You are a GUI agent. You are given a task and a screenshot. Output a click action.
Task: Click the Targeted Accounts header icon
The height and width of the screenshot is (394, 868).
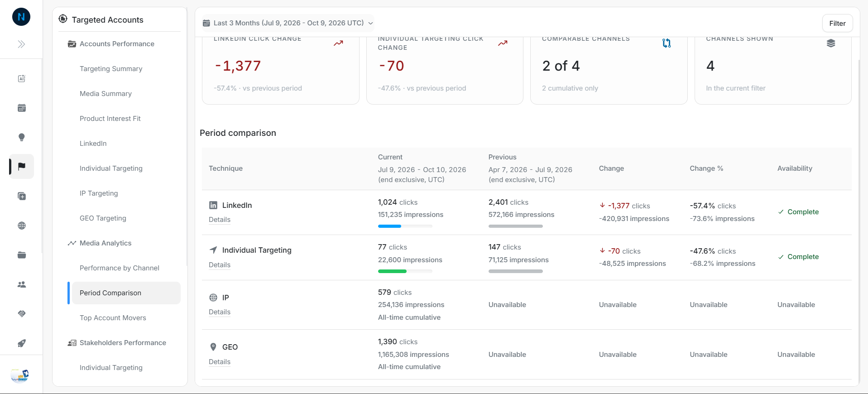63,19
